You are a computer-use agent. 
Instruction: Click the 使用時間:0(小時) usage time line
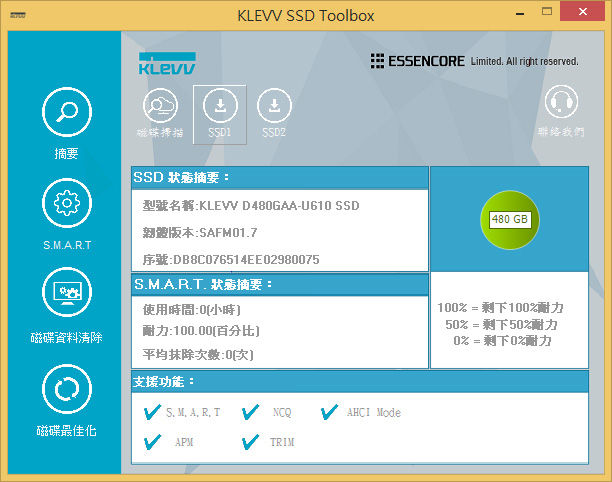pos(192,310)
